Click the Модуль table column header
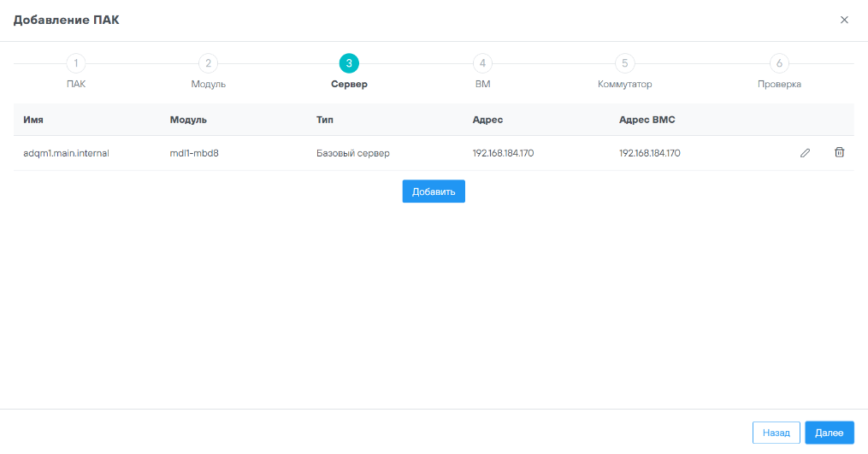The height and width of the screenshot is (454, 868). 188,120
